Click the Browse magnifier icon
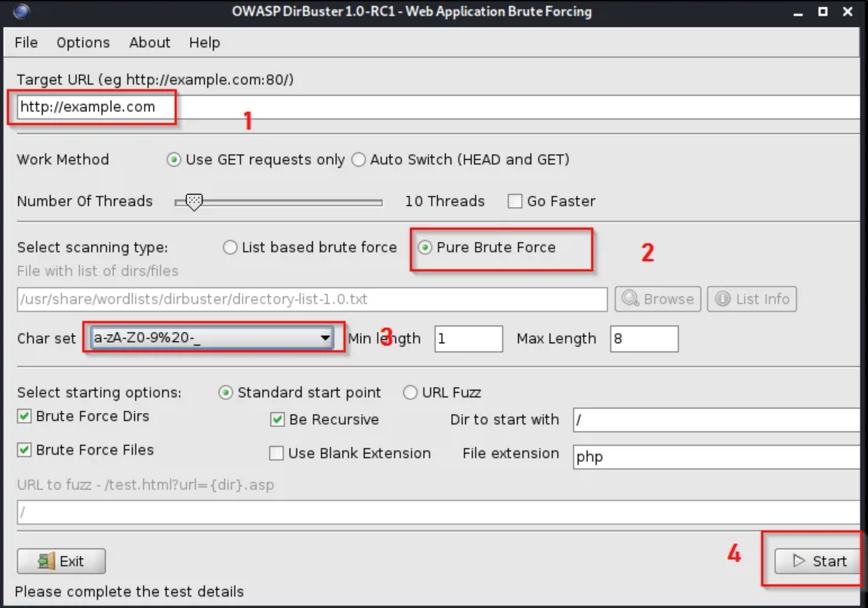Screen dimensions: 868x608 coord(630,299)
